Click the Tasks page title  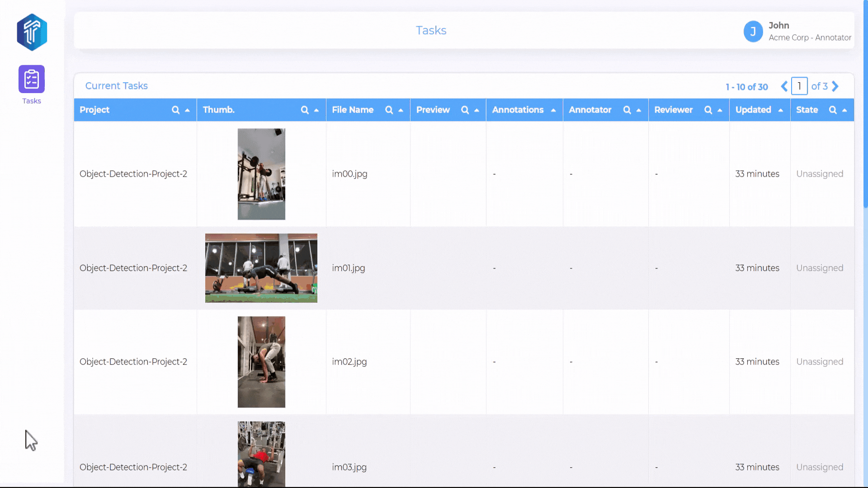tap(431, 30)
